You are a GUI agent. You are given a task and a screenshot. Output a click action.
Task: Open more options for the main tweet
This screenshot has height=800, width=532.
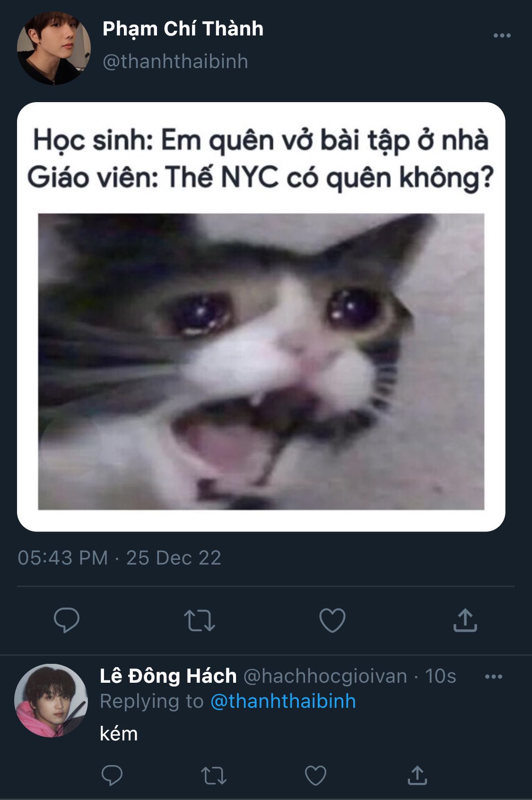tap(502, 35)
